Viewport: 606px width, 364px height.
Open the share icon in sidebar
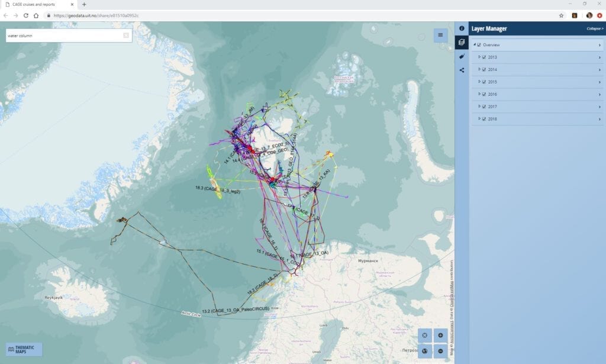click(462, 70)
